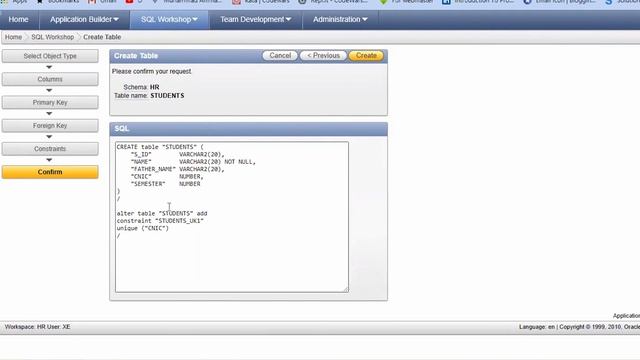Click the Workspace: HR User: XE text
This screenshot has width=640, height=360.
38,327
